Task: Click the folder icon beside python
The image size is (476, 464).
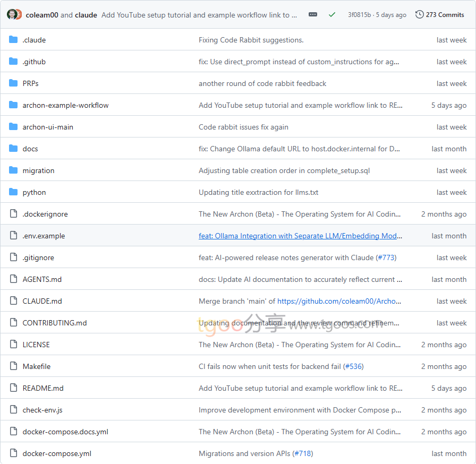Action: pos(13,192)
